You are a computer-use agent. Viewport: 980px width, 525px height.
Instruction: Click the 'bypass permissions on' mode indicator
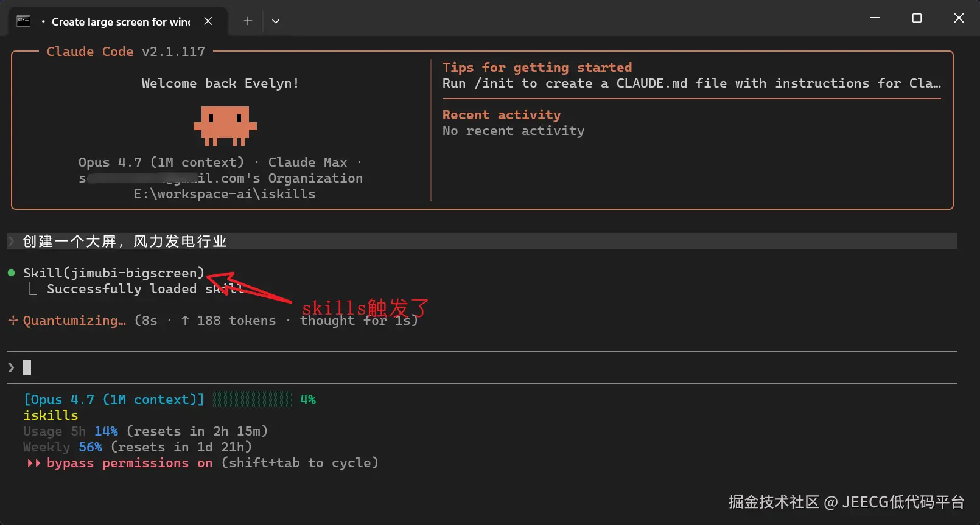(x=130, y=463)
